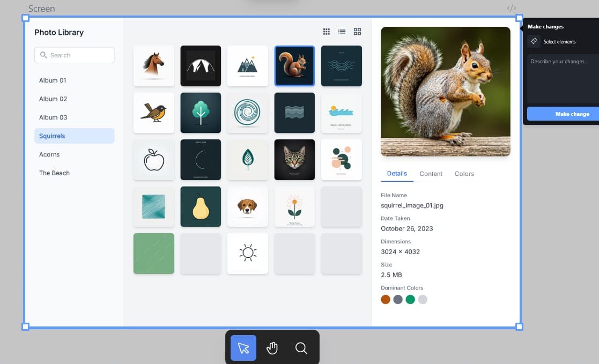
Task: Select the Acorns album
Action: 49,154
